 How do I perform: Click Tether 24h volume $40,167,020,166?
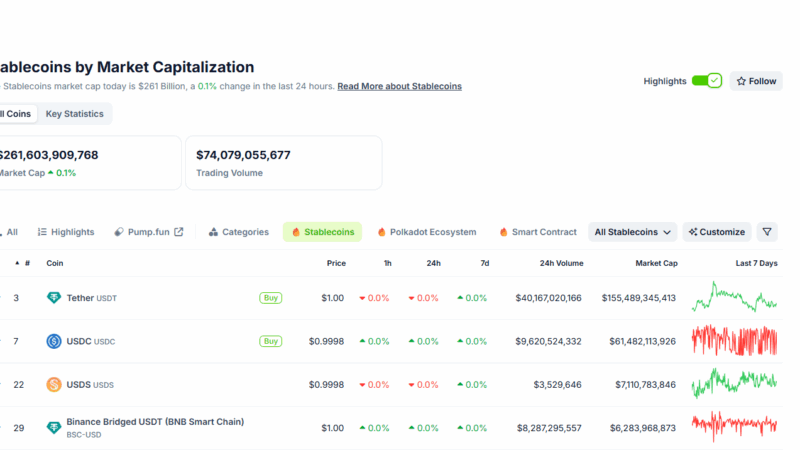coord(548,298)
